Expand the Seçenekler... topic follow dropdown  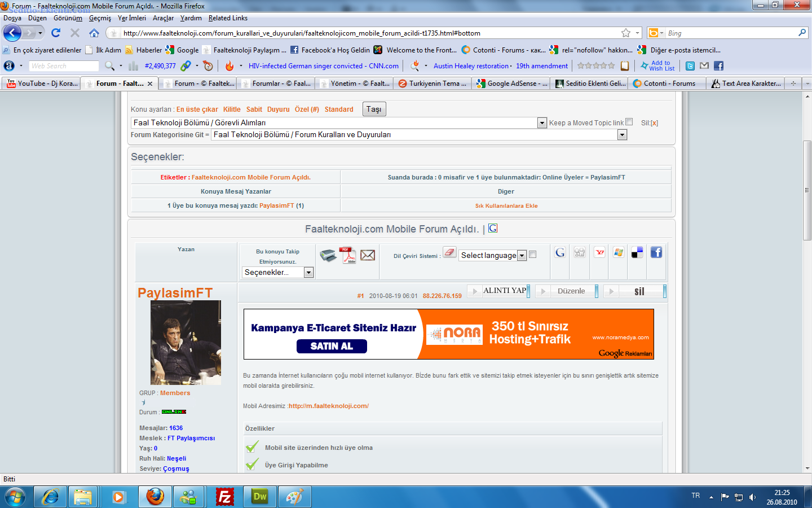click(x=277, y=272)
